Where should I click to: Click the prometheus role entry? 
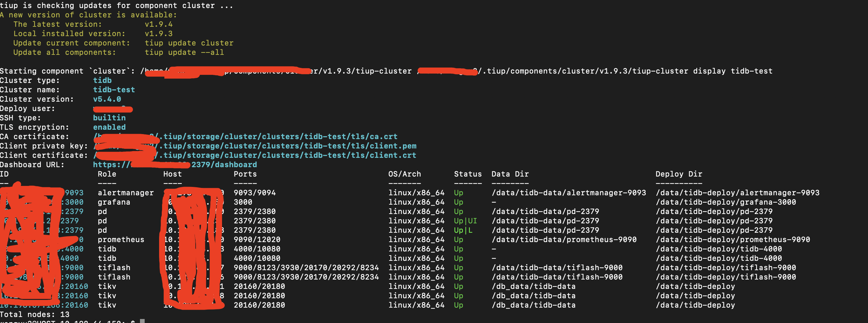click(x=121, y=239)
